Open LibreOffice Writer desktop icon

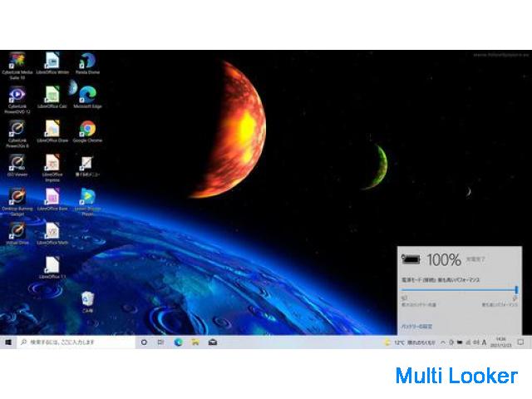pyautogui.click(x=52, y=62)
